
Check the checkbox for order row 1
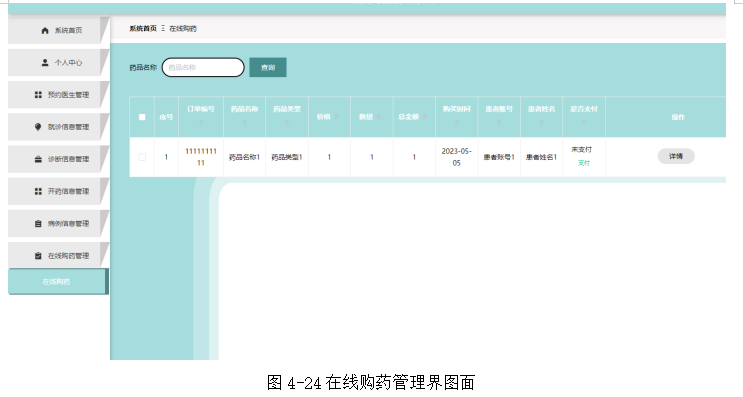click(x=142, y=157)
